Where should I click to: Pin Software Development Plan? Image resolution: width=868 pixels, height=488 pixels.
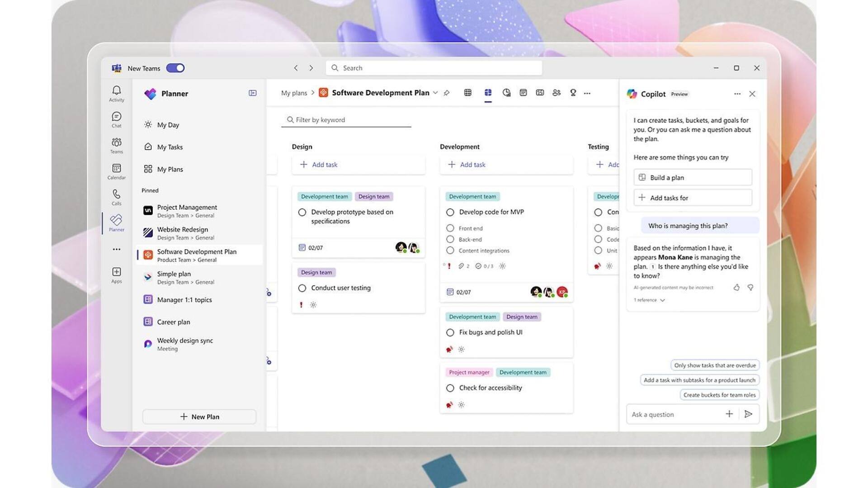(x=447, y=93)
